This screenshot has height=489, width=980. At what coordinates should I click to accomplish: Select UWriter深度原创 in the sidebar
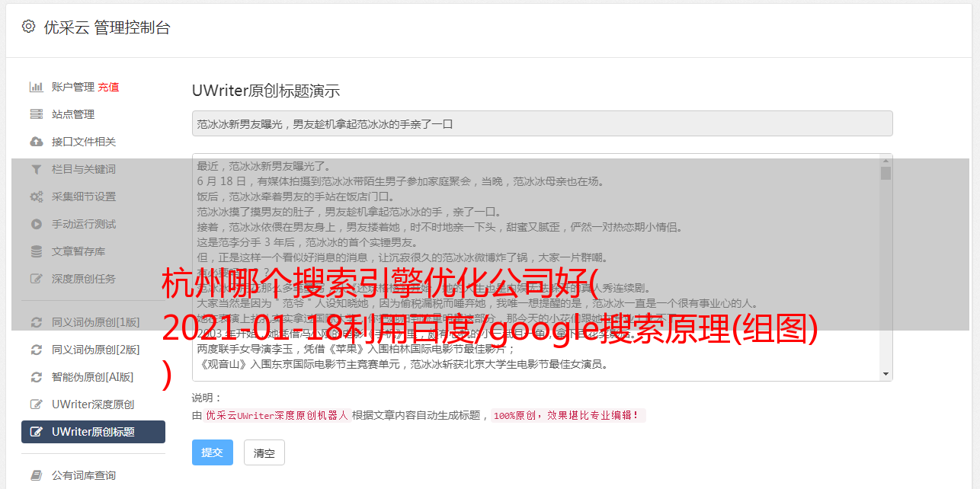tap(93, 404)
